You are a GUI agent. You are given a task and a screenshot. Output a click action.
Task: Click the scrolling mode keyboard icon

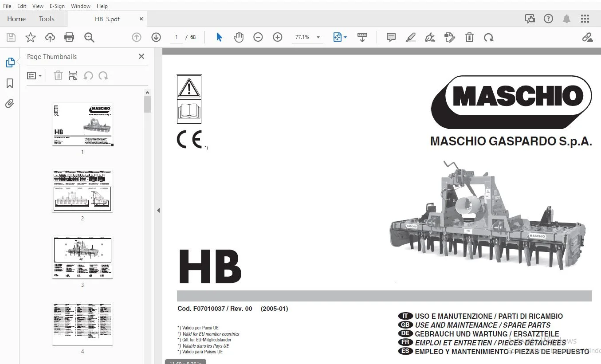(362, 37)
